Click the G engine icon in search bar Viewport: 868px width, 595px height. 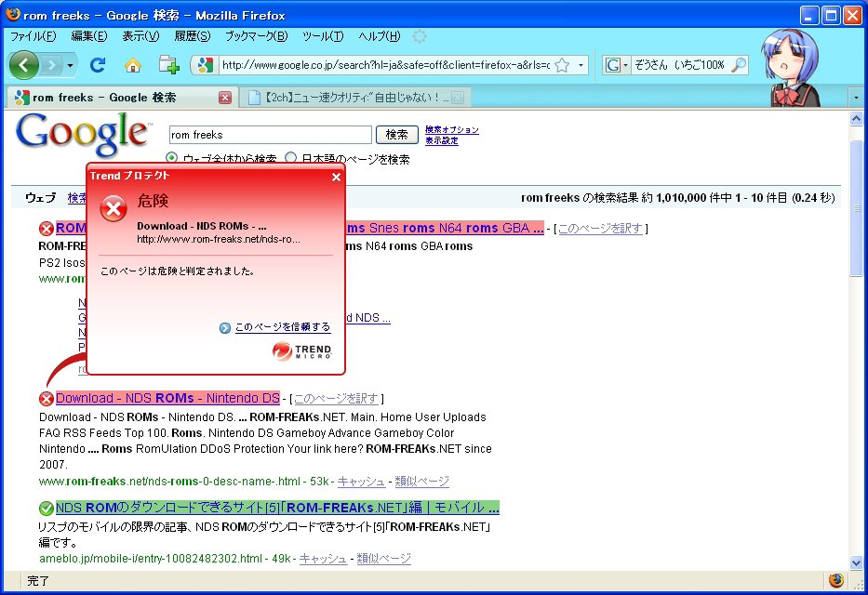[x=613, y=65]
